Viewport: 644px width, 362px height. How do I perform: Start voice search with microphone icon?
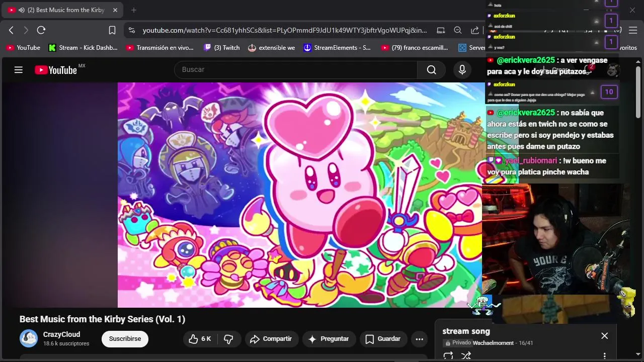pos(462,69)
